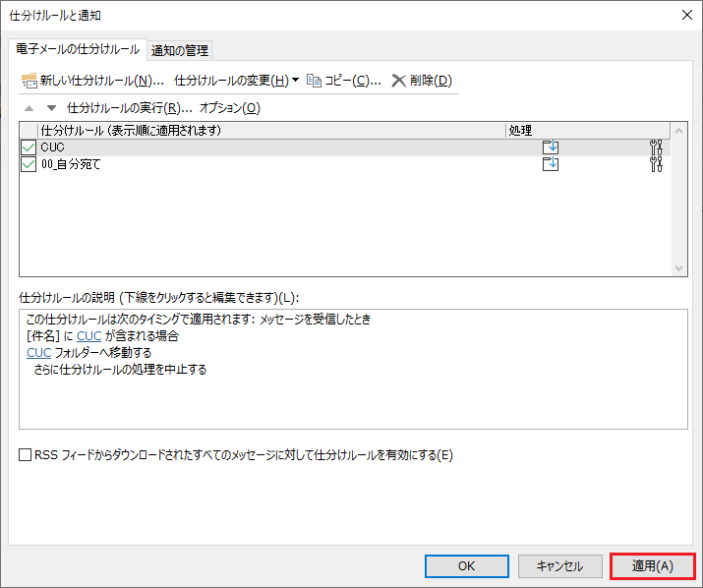Uncheck the CUC rule checkbox
703x588 pixels.
pos(28,147)
